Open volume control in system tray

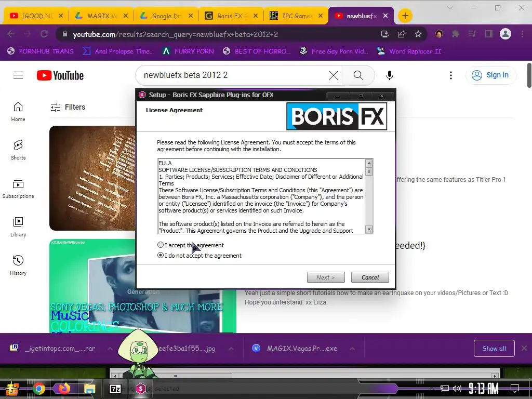pyautogui.click(x=457, y=389)
